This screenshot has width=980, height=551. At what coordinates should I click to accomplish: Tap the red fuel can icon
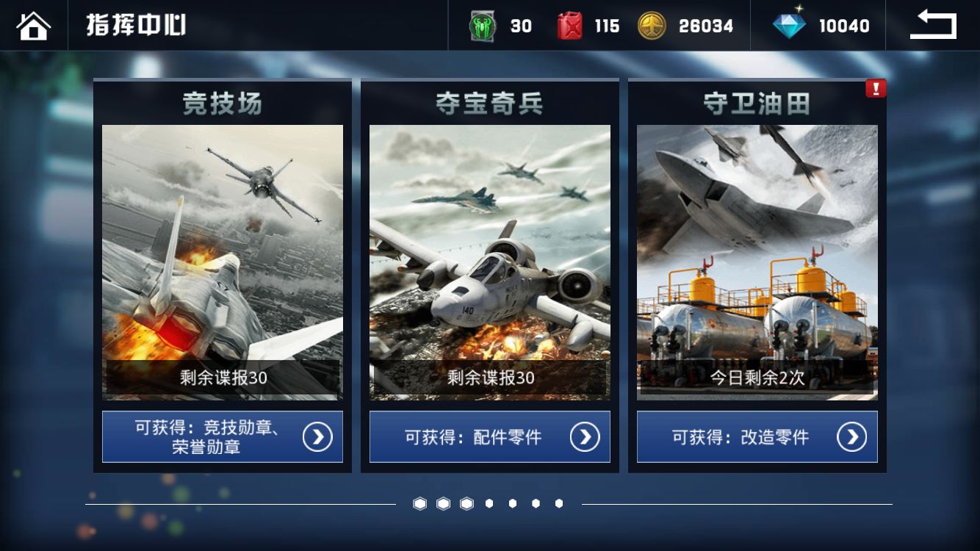pos(569,26)
